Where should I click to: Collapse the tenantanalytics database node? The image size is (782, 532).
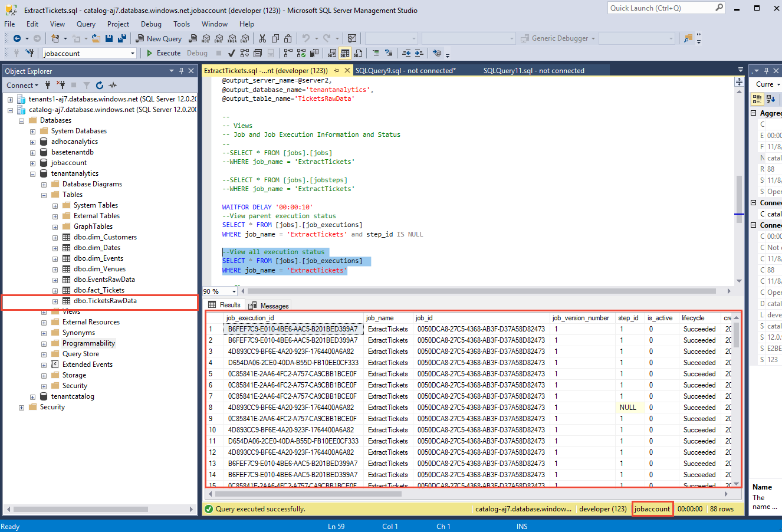(x=32, y=173)
